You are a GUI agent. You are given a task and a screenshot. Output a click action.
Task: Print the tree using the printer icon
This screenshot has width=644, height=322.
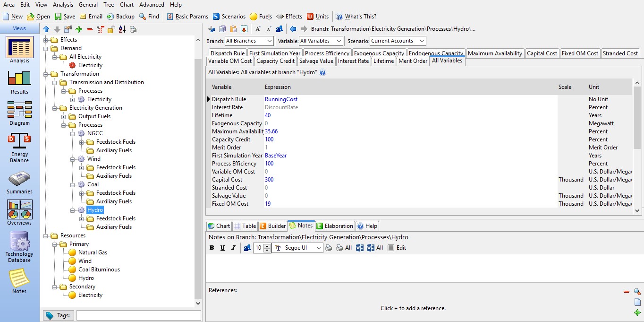[x=133, y=29]
